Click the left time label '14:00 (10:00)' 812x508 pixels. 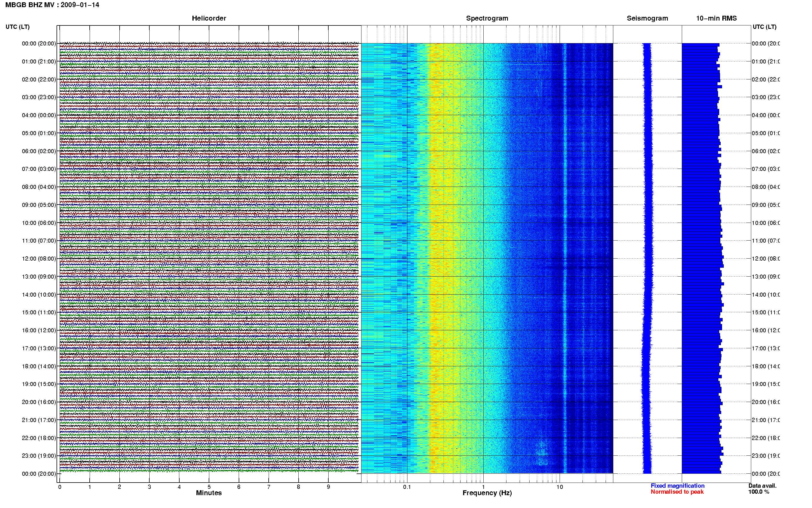tap(39, 295)
